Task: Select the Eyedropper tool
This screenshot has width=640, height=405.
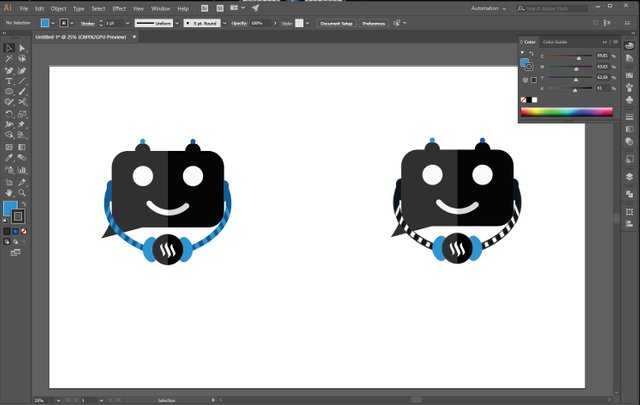Action: click(x=9, y=158)
